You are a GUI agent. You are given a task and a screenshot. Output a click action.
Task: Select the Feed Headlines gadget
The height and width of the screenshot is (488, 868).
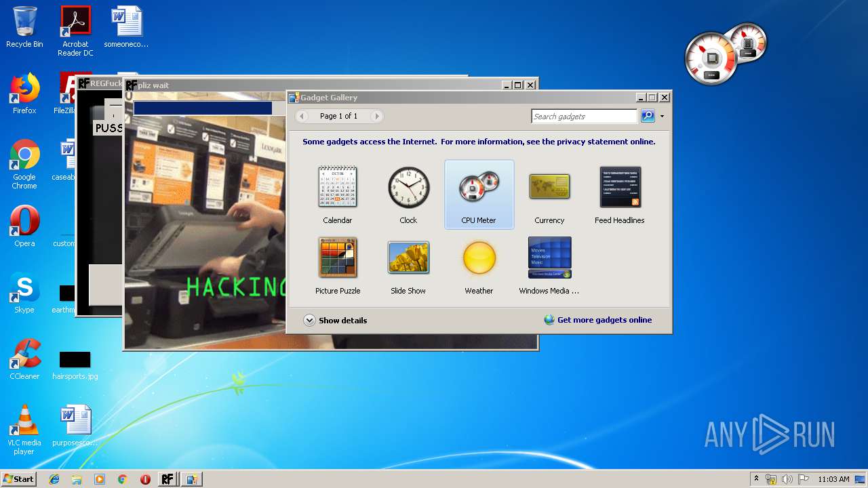click(x=620, y=195)
